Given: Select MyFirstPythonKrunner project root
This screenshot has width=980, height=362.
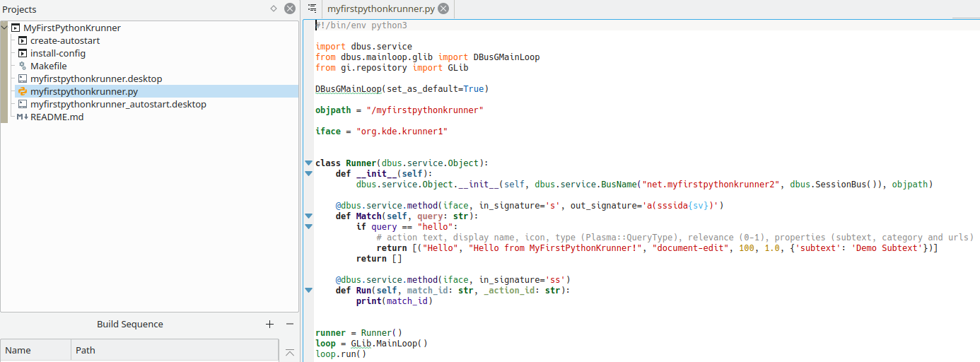Looking at the screenshot, I should point(72,28).
